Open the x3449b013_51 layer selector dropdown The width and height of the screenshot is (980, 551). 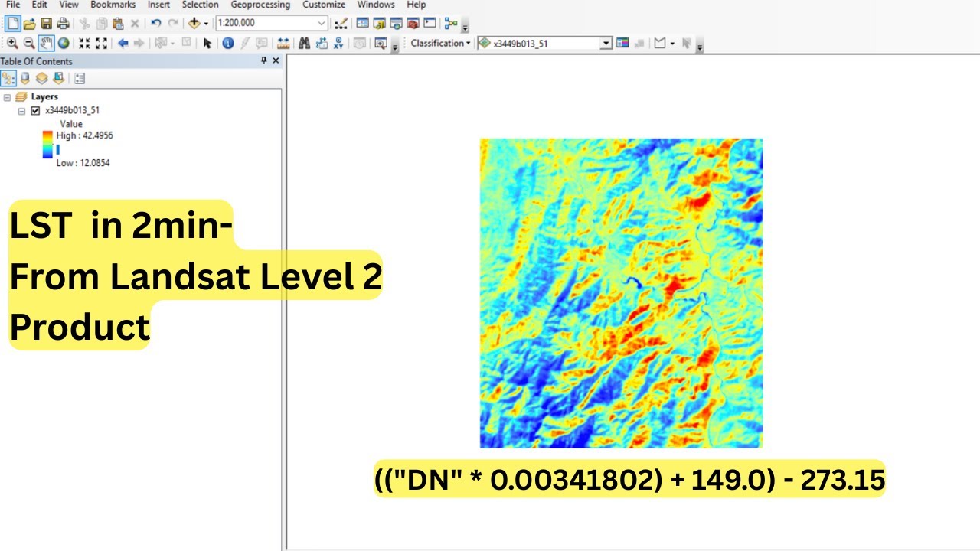606,44
